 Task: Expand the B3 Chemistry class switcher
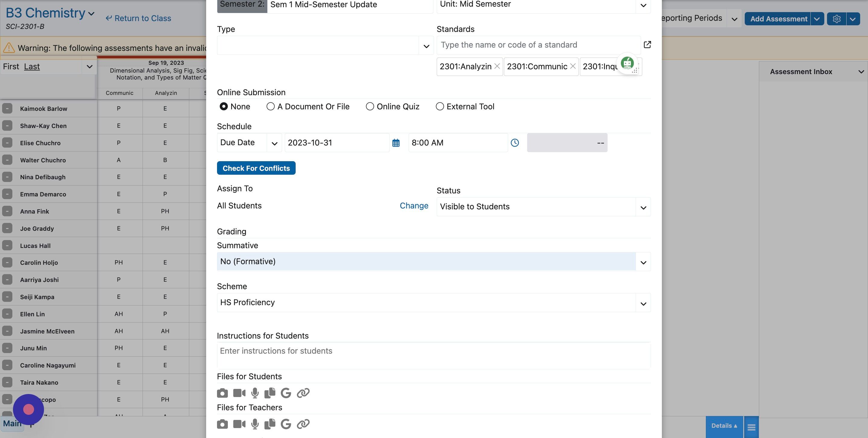(x=91, y=14)
